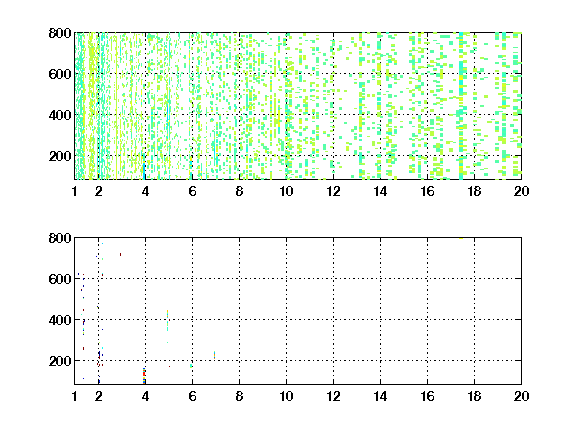Click the yellow-cyan streak near x=5 in bottom plot
This screenshot has width=576, height=432.
click(x=168, y=320)
